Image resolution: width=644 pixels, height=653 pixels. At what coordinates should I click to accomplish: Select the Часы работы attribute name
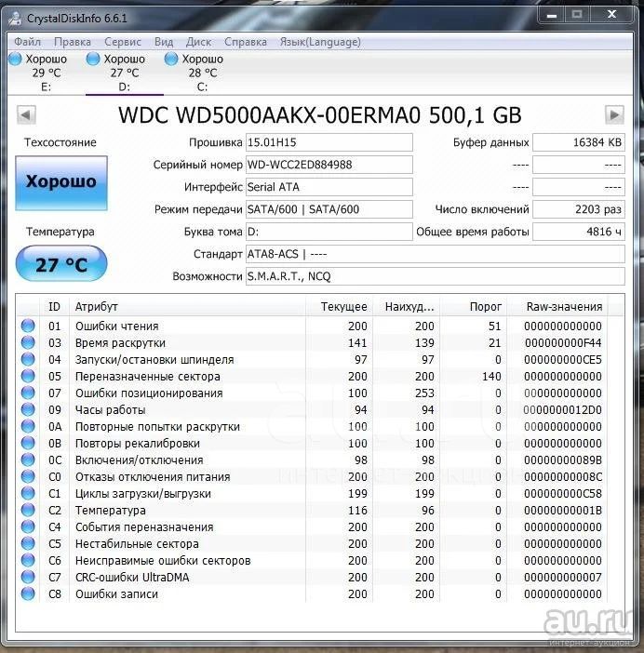(110, 410)
